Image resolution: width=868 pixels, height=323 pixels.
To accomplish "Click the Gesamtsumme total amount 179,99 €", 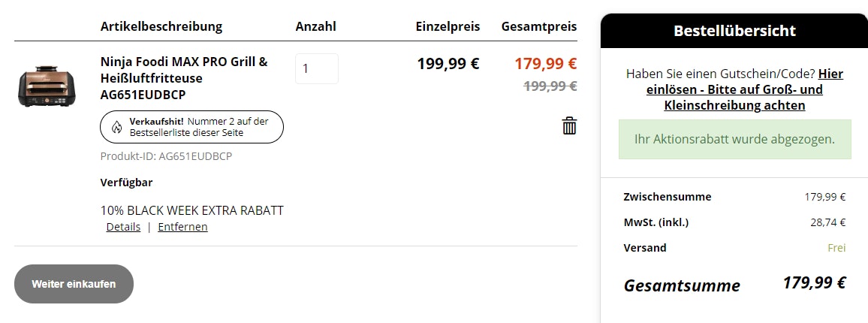I will point(814,283).
